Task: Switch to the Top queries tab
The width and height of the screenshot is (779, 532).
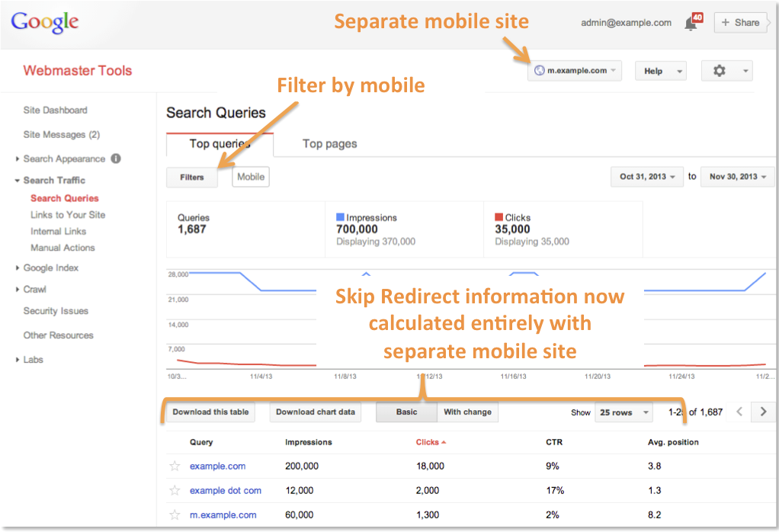Action: pos(220,144)
